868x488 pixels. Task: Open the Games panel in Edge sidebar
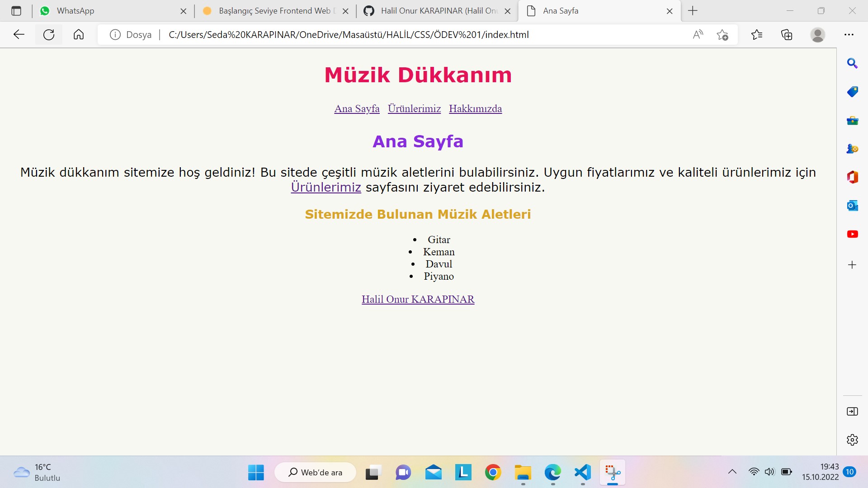coord(853,148)
